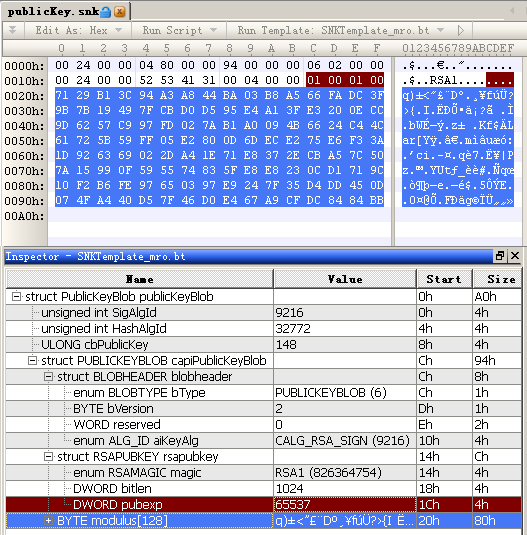
Task: Click hex row address 0020h
Action: tap(24, 96)
